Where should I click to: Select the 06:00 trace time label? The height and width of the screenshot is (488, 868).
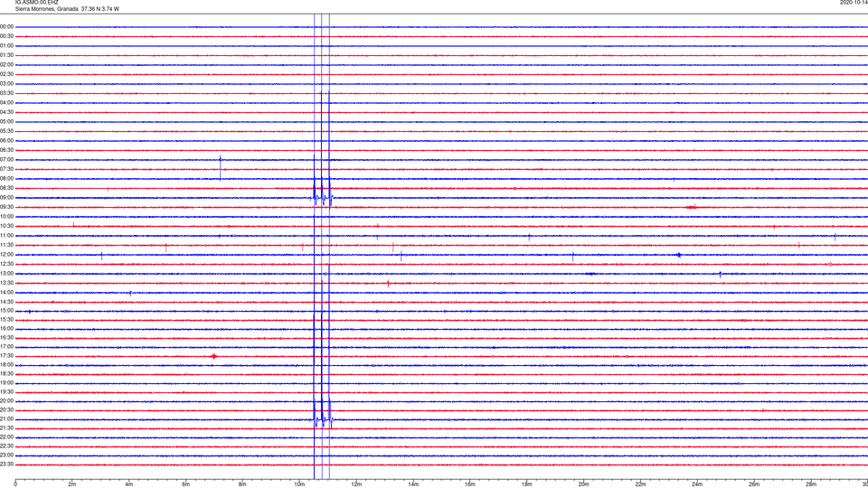tap(6, 141)
